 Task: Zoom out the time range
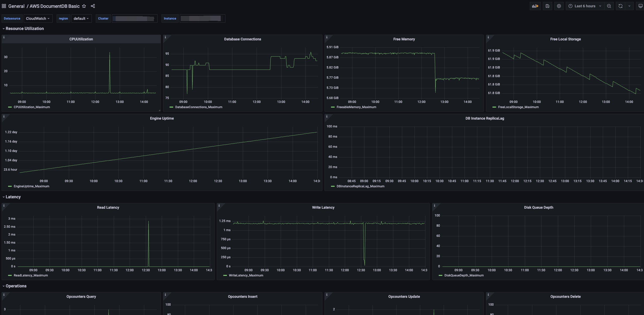(x=609, y=6)
